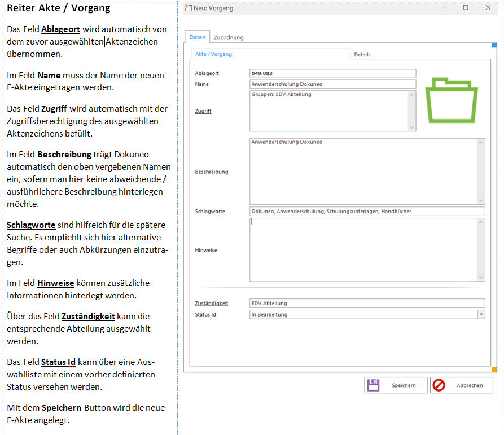This screenshot has width=504, height=435.
Task: Click the underlined word 'Speichern' in the document
Action: [x=62, y=408]
